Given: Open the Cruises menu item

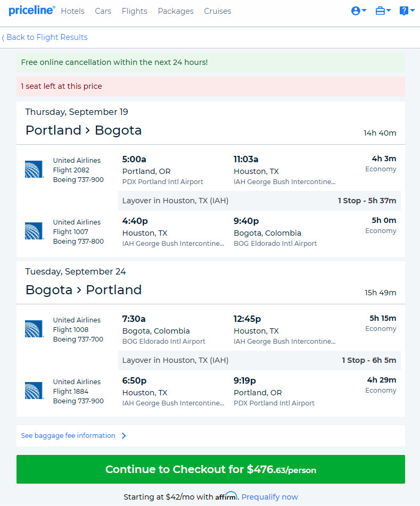Looking at the screenshot, I should pyautogui.click(x=218, y=11).
